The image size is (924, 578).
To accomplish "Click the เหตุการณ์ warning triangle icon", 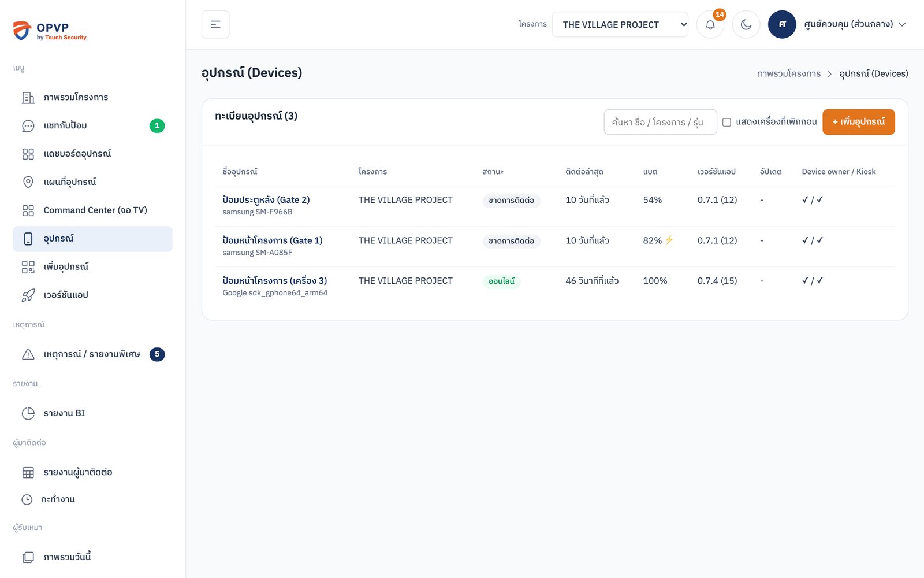I will pos(28,354).
